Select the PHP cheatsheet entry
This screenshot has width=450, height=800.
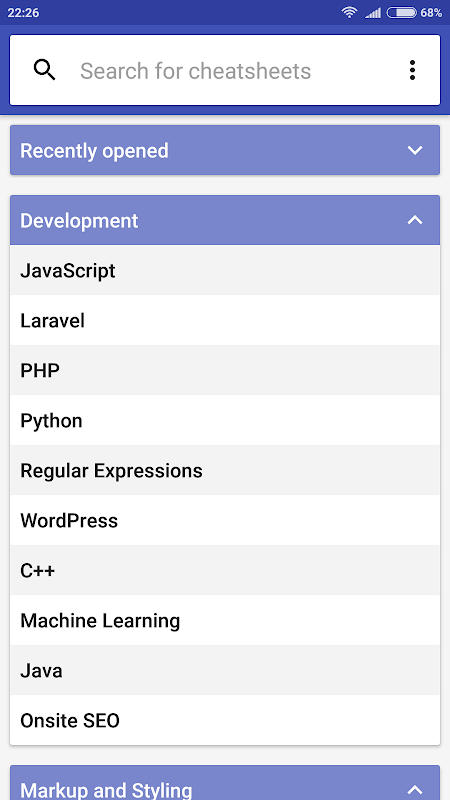225,370
